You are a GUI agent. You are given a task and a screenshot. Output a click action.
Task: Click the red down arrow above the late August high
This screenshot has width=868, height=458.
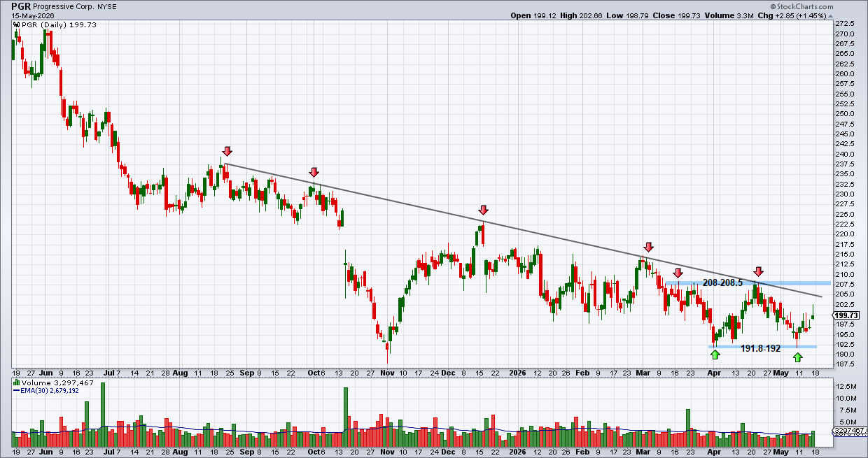[x=227, y=151]
